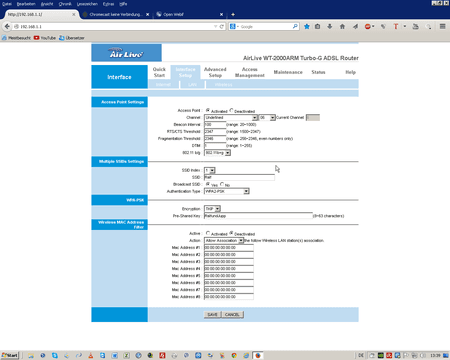Open the Firefox hamburger menu

[442, 26]
